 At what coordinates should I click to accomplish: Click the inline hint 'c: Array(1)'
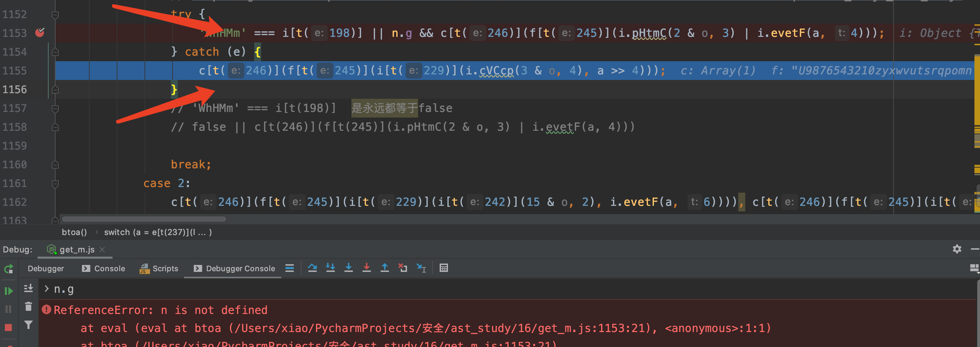coord(717,71)
